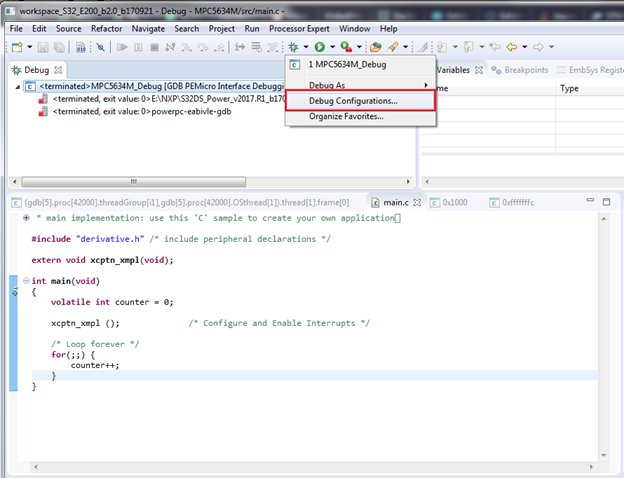Open the Run launch dropdown arrow

pyautogui.click(x=332, y=47)
